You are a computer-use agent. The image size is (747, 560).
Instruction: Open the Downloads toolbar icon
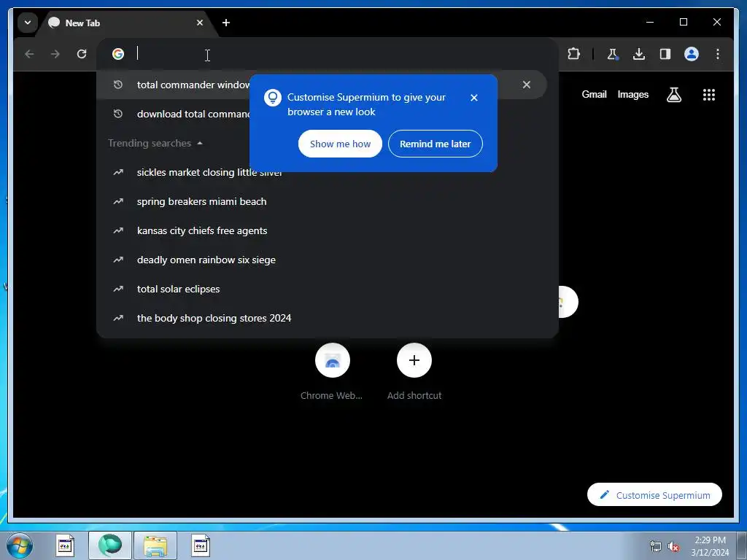pos(639,54)
